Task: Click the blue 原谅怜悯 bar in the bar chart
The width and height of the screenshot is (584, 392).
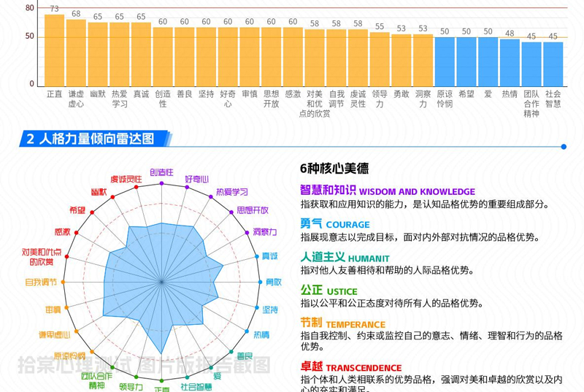Action: [x=445, y=62]
